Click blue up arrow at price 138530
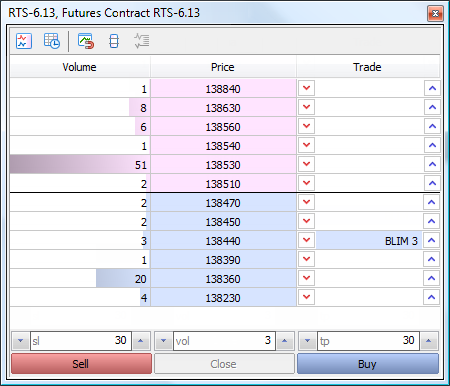 coord(432,164)
